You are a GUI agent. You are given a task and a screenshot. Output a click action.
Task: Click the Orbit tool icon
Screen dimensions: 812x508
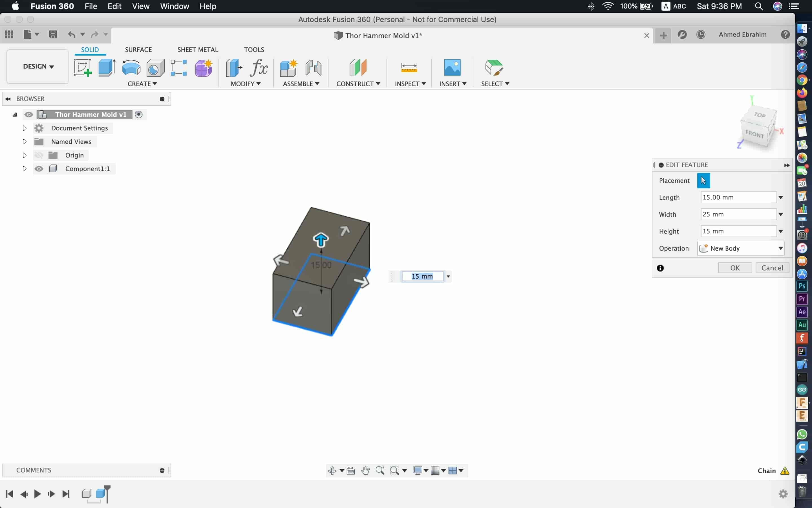tap(332, 470)
